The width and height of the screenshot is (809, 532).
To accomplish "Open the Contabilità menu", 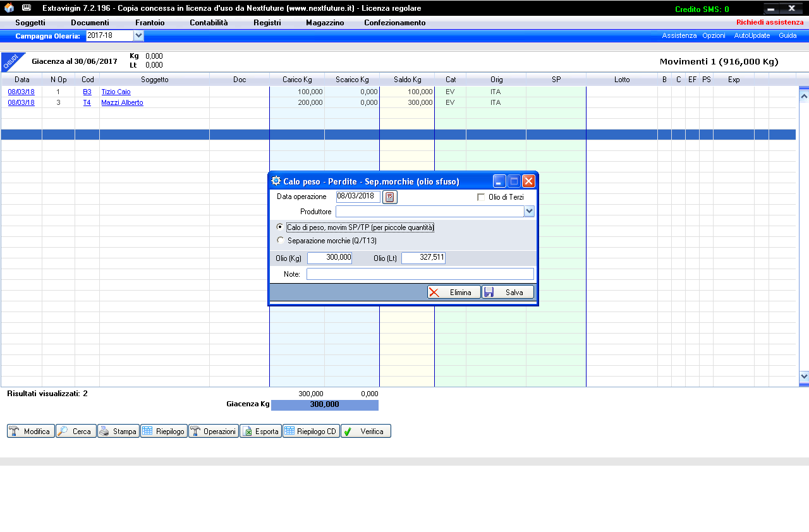I will tap(209, 23).
